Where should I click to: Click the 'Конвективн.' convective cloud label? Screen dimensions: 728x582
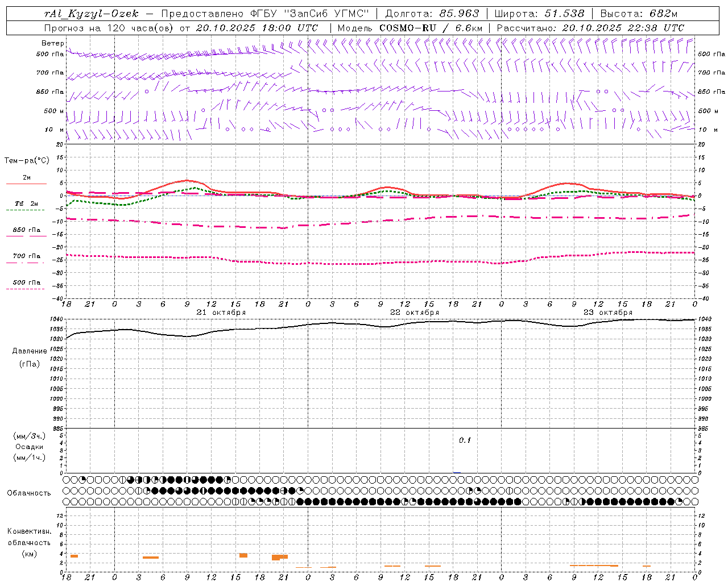[29, 531]
